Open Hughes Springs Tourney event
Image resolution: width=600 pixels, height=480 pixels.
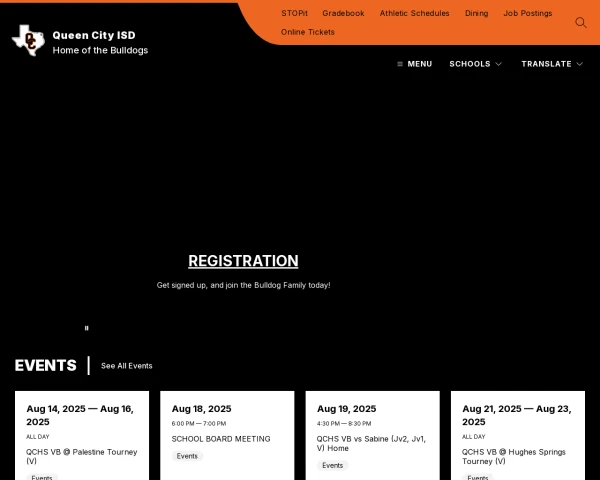(x=514, y=456)
